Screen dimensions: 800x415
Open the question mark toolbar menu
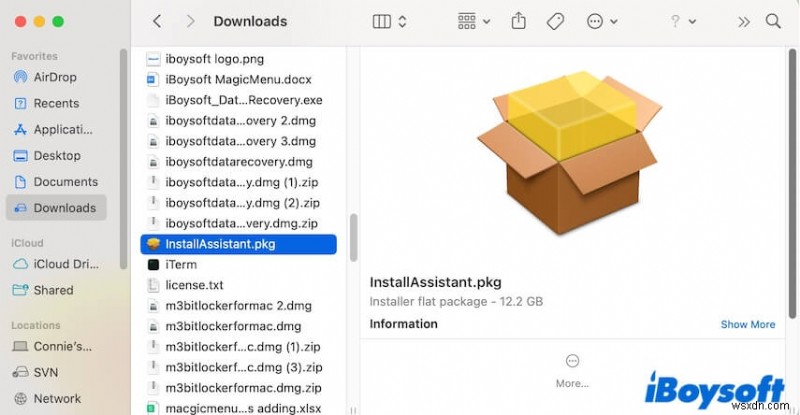pos(683,21)
